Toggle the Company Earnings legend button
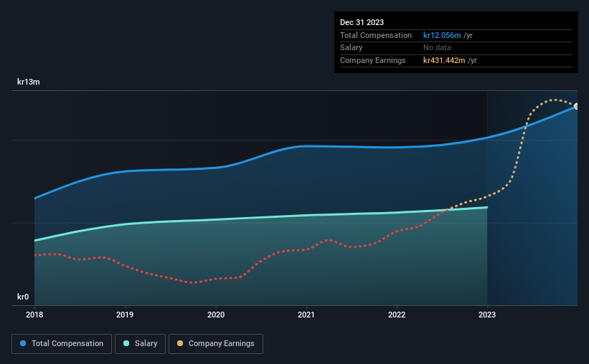589x364 pixels. click(x=216, y=344)
